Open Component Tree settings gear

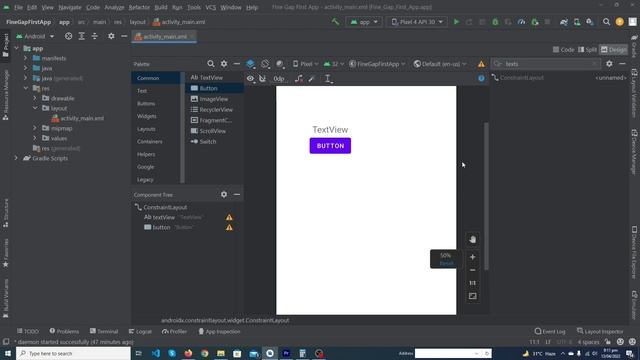click(224, 194)
